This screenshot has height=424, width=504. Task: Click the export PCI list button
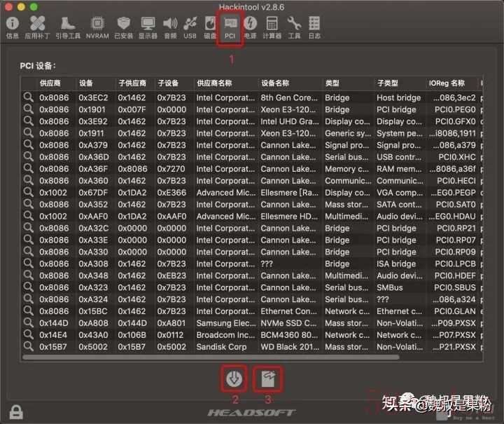[x=268, y=378]
